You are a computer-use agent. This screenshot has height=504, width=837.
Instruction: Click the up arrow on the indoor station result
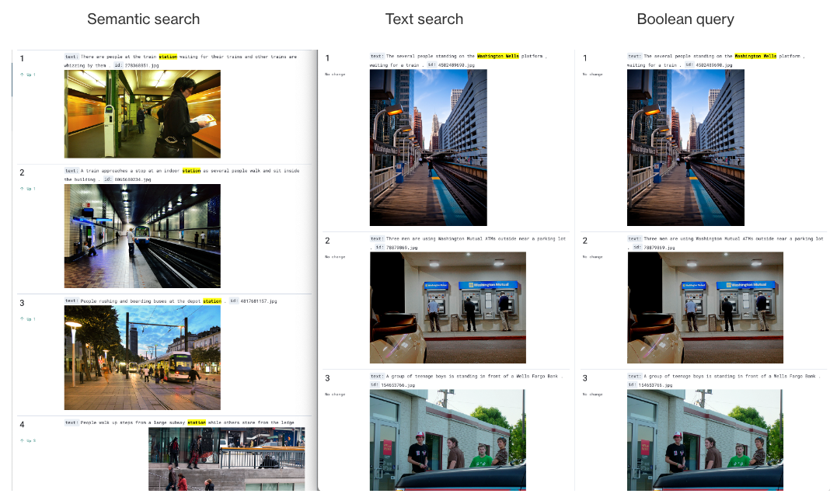(x=22, y=189)
